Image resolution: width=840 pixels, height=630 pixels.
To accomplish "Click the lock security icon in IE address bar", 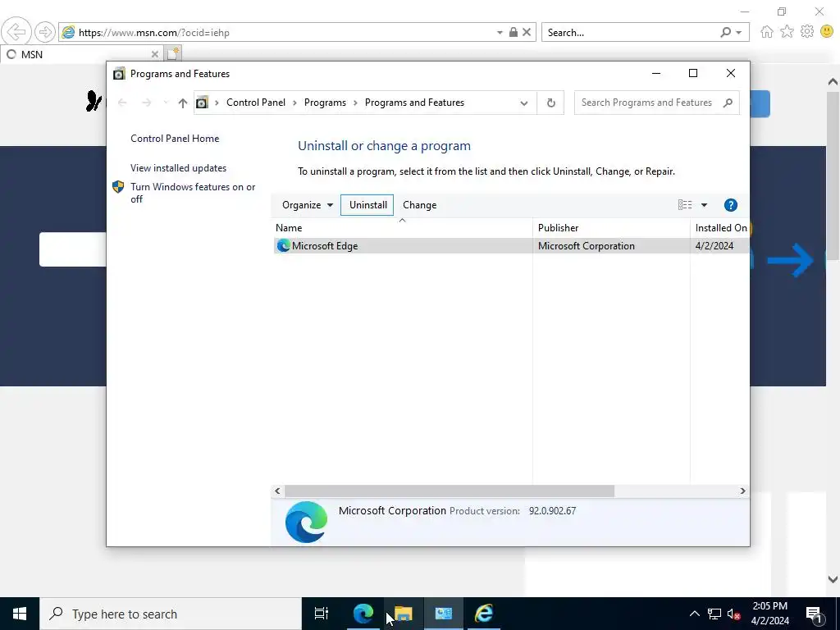I will tap(514, 32).
